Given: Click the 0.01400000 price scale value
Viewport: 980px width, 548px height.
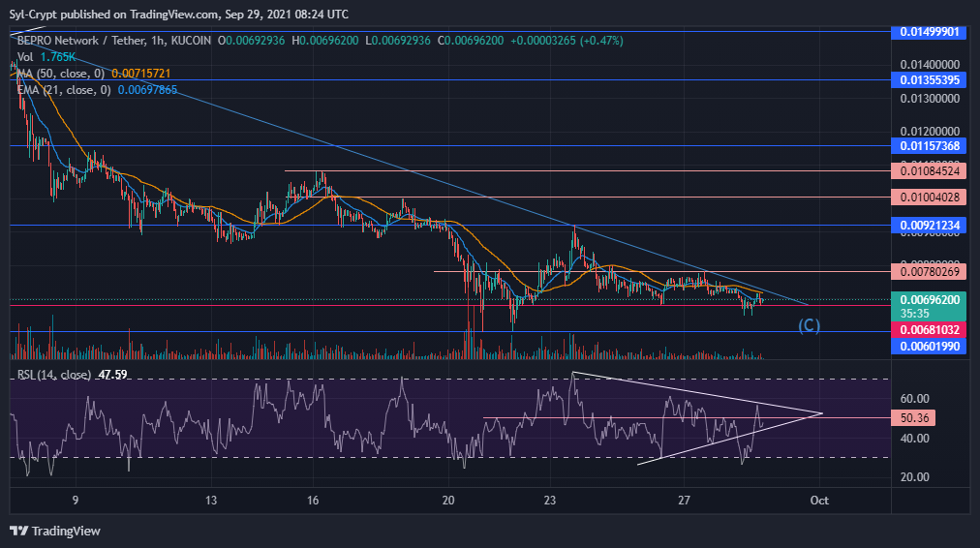Looking at the screenshot, I should coord(930,64).
